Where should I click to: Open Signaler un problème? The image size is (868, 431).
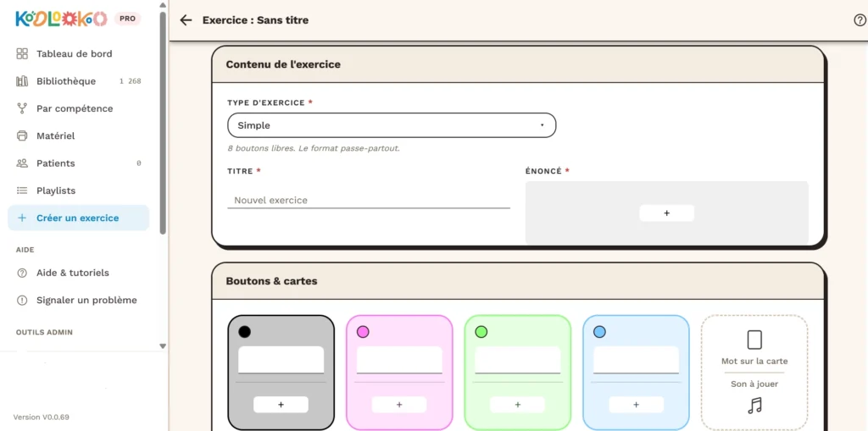click(x=79, y=301)
